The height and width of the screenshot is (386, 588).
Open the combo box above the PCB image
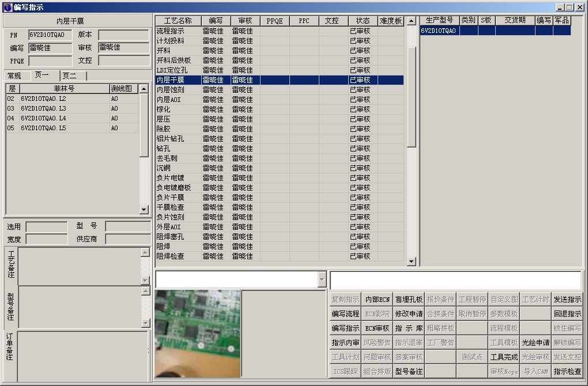(322, 279)
